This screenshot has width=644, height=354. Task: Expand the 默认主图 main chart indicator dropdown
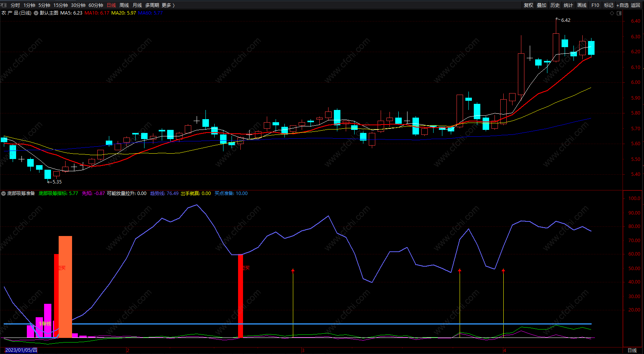tap(36, 13)
